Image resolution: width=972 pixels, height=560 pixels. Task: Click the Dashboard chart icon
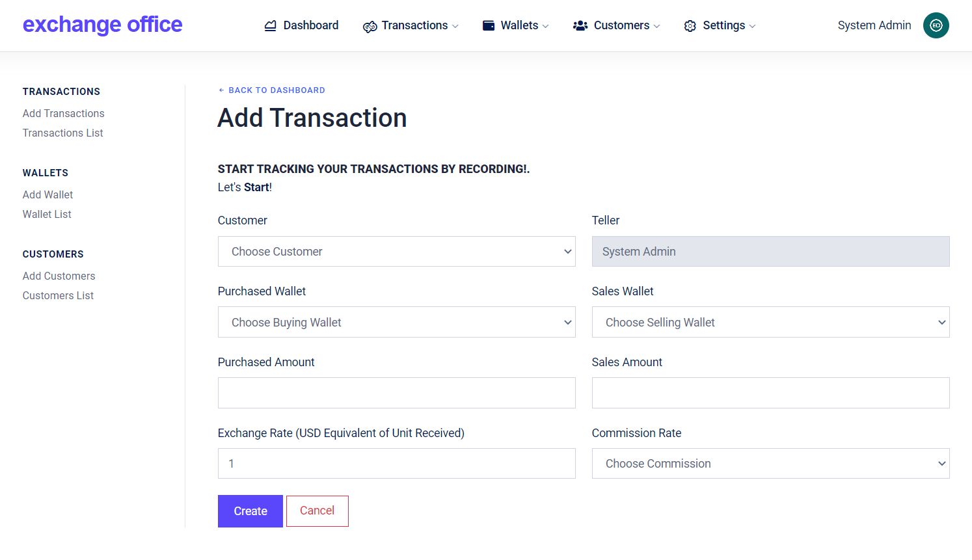pyautogui.click(x=270, y=26)
